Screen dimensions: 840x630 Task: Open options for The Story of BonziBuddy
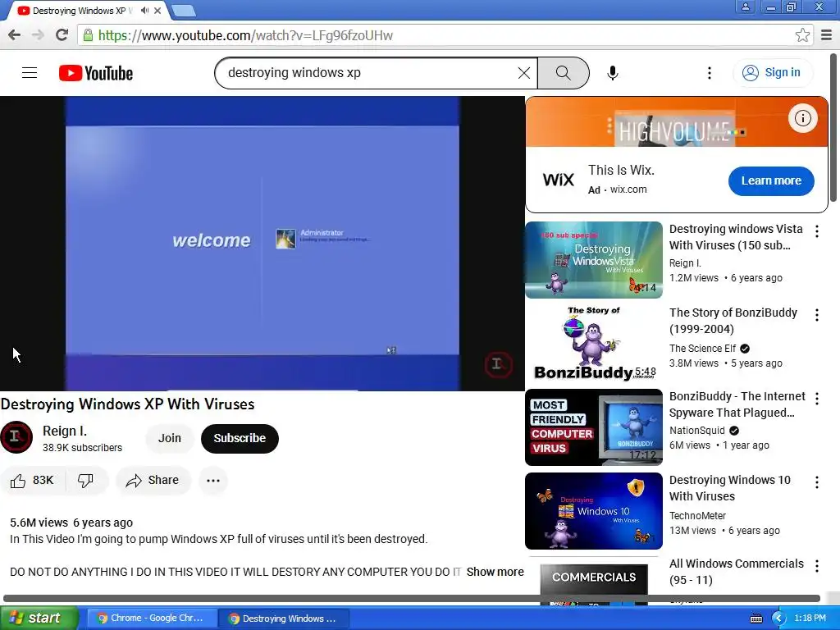coord(816,315)
